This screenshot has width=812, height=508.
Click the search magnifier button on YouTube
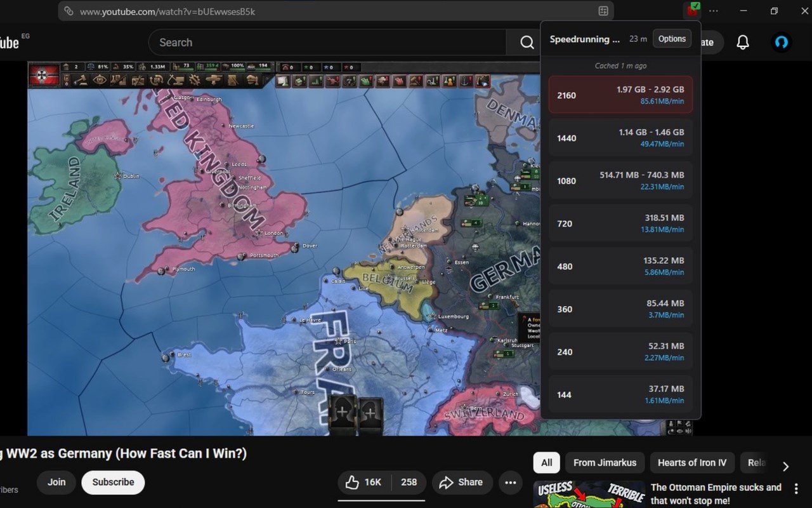[x=527, y=43]
